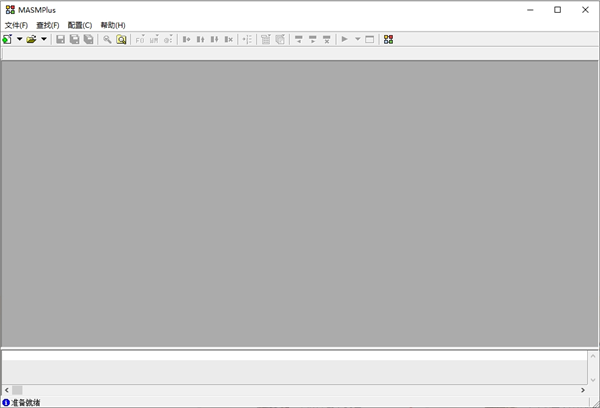Click the next bookmark icon
The height and width of the screenshot is (408, 600).
(x=214, y=39)
